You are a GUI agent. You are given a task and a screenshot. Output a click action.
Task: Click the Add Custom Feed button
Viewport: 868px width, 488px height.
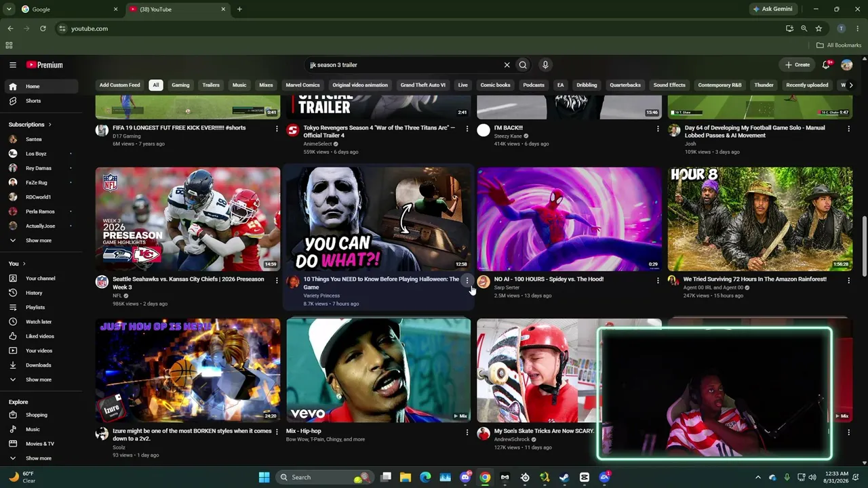tap(119, 85)
